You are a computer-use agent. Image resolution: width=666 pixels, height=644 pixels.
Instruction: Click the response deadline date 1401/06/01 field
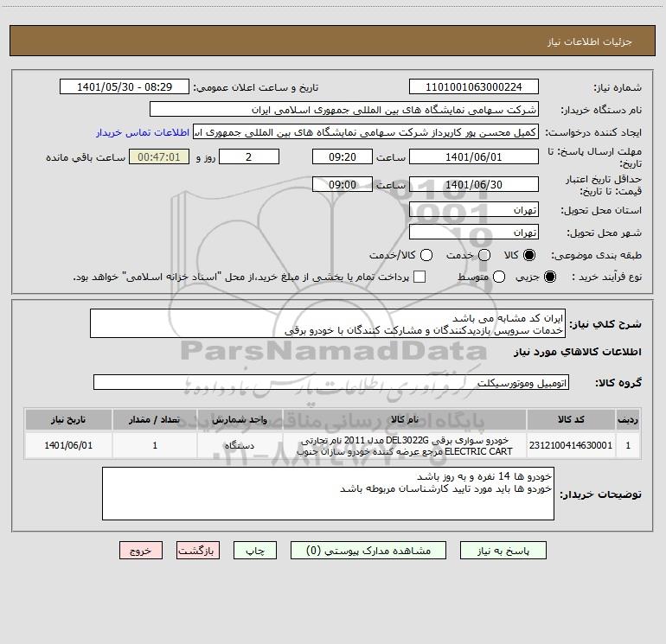point(474,156)
